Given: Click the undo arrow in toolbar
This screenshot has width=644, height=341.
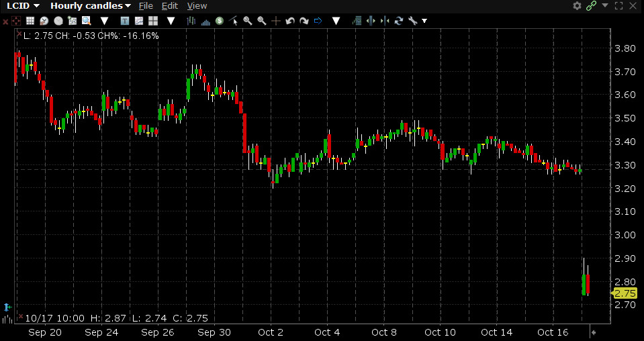Looking at the screenshot, I should (x=291, y=21).
